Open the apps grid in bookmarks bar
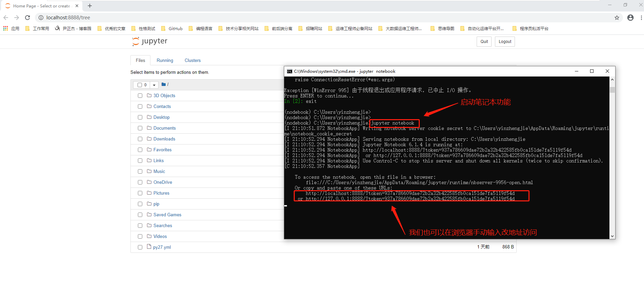Image resolution: width=644 pixels, height=308 pixels. (x=6, y=28)
